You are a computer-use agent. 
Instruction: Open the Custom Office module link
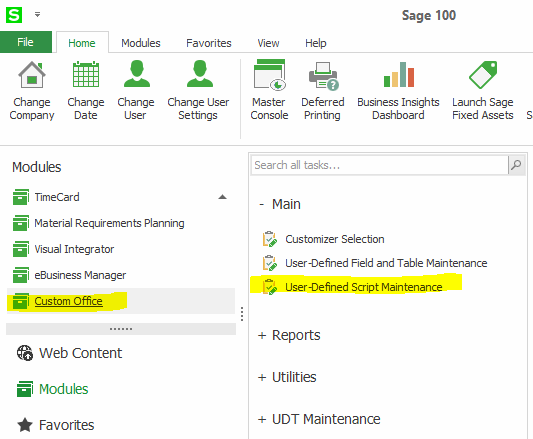[x=68, y=301]
